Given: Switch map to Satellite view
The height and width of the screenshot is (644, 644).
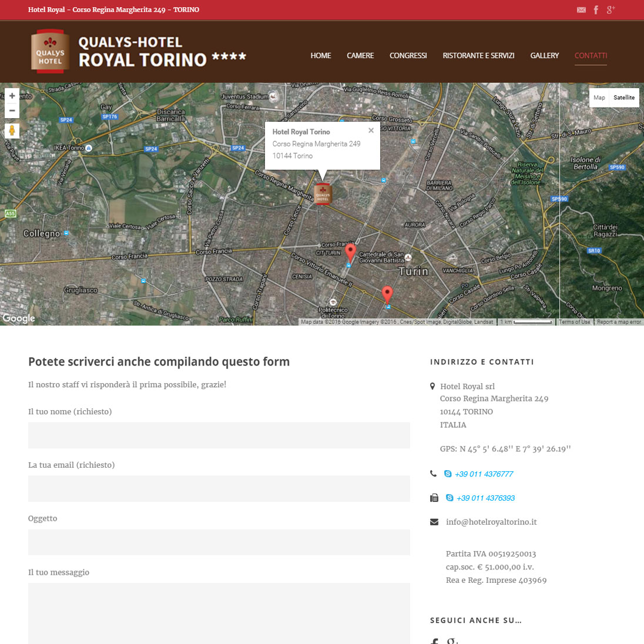Looking at the screenshot, I should (x=624, y=98).
